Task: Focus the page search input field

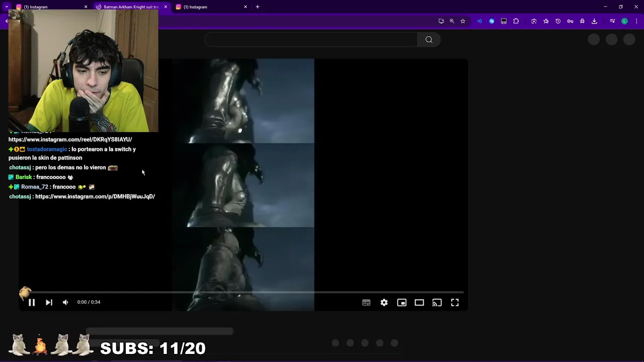Action: [x=311, y=40]
